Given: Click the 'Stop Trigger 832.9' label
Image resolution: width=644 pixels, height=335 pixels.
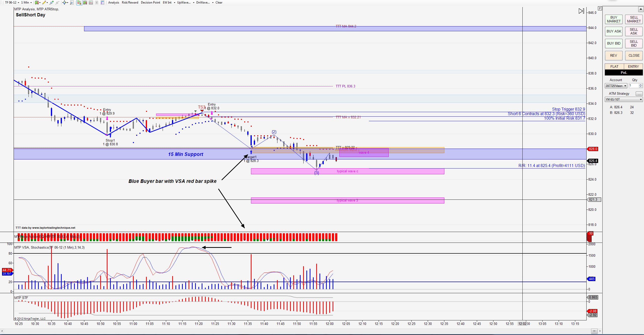Looking at the screenshot, I should tap(568, 109).
